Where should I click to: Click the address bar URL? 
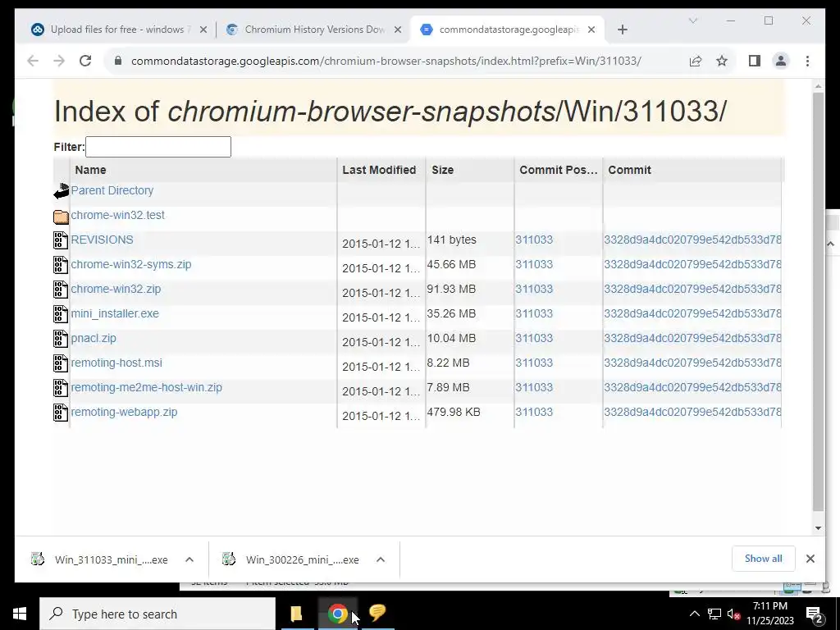pos(386,61)
